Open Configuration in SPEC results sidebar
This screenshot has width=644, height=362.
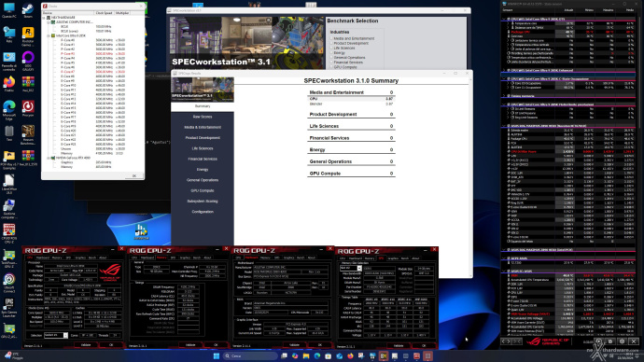point(203,212)
